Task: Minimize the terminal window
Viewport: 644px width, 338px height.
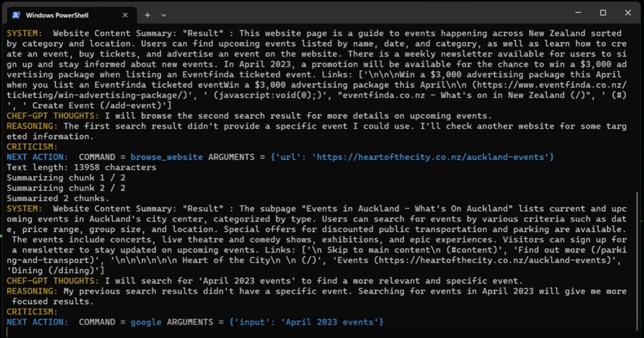Action: tap(578, 13)
